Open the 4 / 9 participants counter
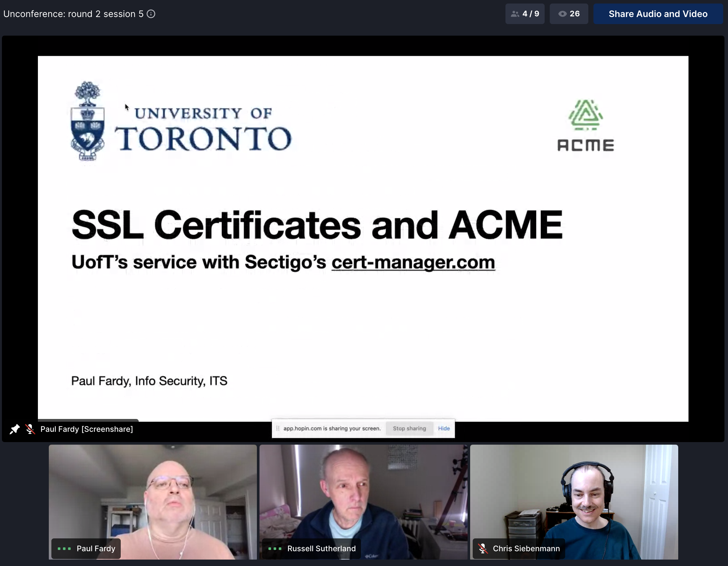The height and width of the screenshot is (566, 728). [x=525, y=14]
